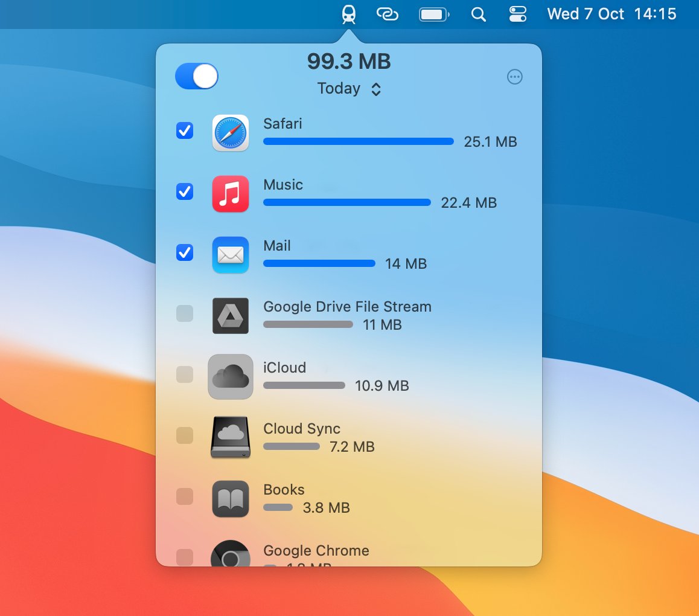Turn off the main data blocking switch
The width and height of the screenshot is (699, 616).
197,76
